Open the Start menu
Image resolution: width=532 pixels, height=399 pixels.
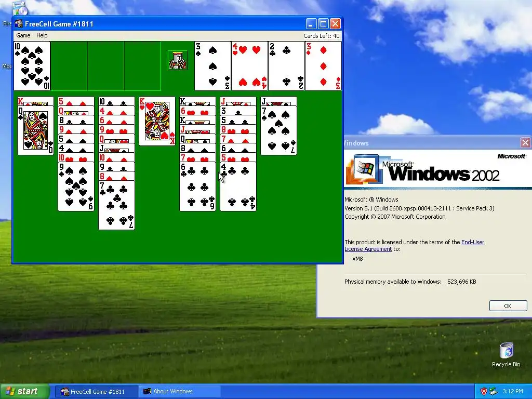[x=25, y=391]
